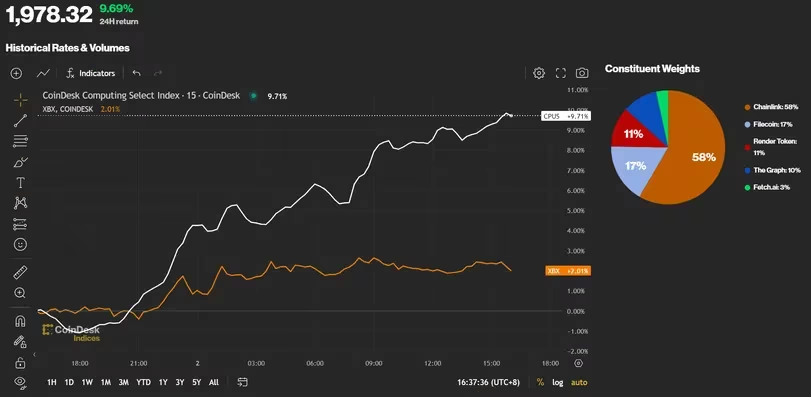This screenshot has height=397, width=811.
Task: Choose the text annotation tool
Action: [20, 182]
